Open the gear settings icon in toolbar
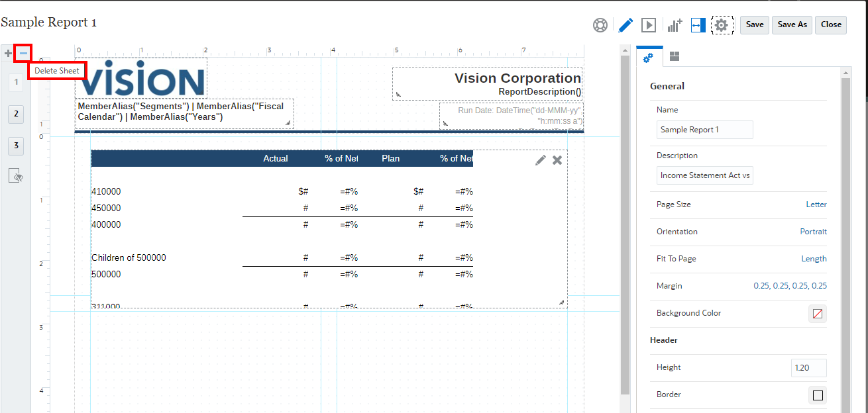 point(722,25)
